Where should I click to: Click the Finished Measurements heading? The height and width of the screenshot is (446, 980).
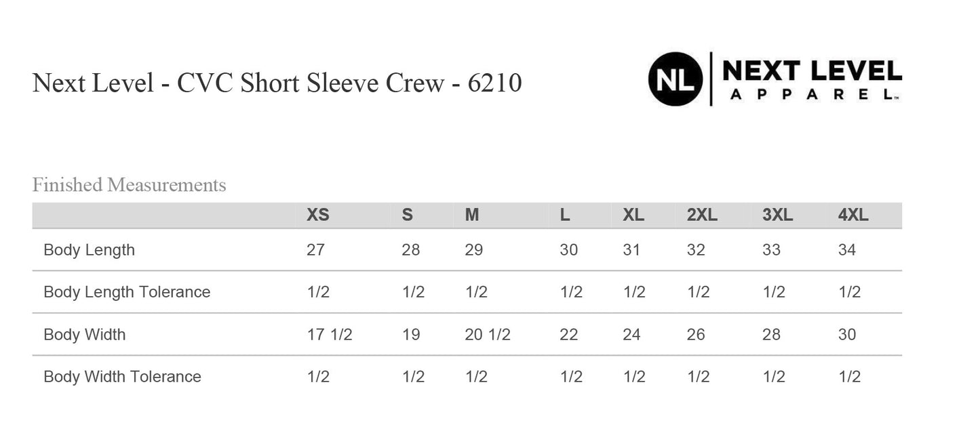point(129,185)
